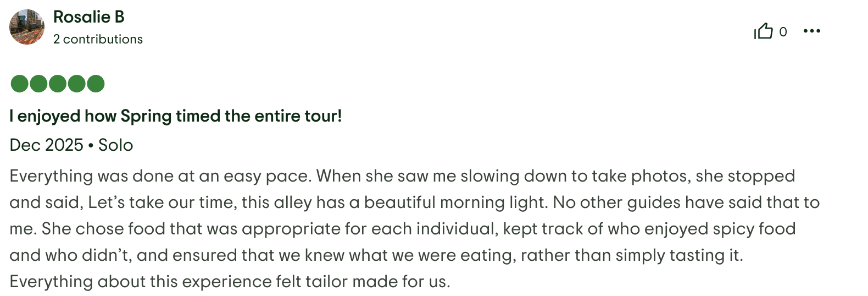Click the "2 contributions" text
The width and height of the screenshot is (868, 296).
coord(98,40)
